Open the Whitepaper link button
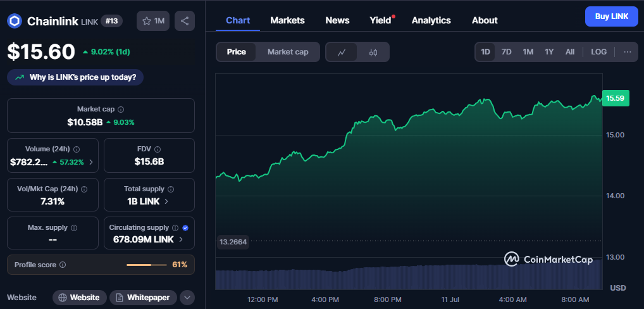Screen dimensions: 644x309 tap(143, 298)
